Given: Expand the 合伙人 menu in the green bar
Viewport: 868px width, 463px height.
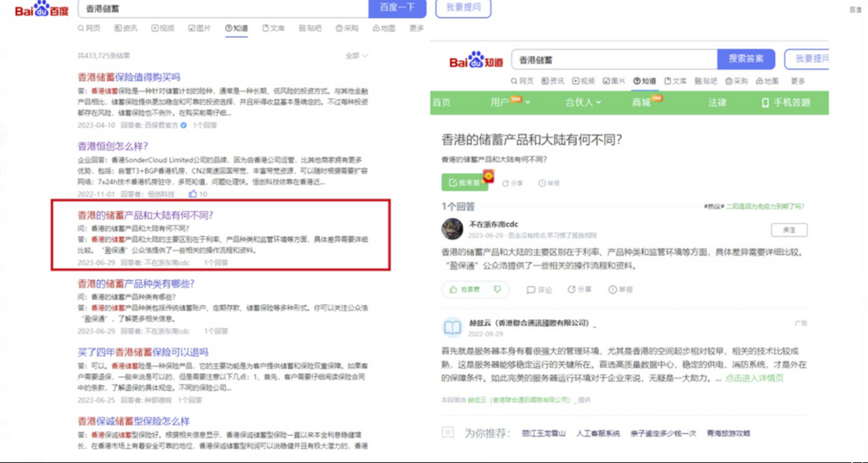Looking at the screenshot, I should pyautogui.click(x=583, y=102).
